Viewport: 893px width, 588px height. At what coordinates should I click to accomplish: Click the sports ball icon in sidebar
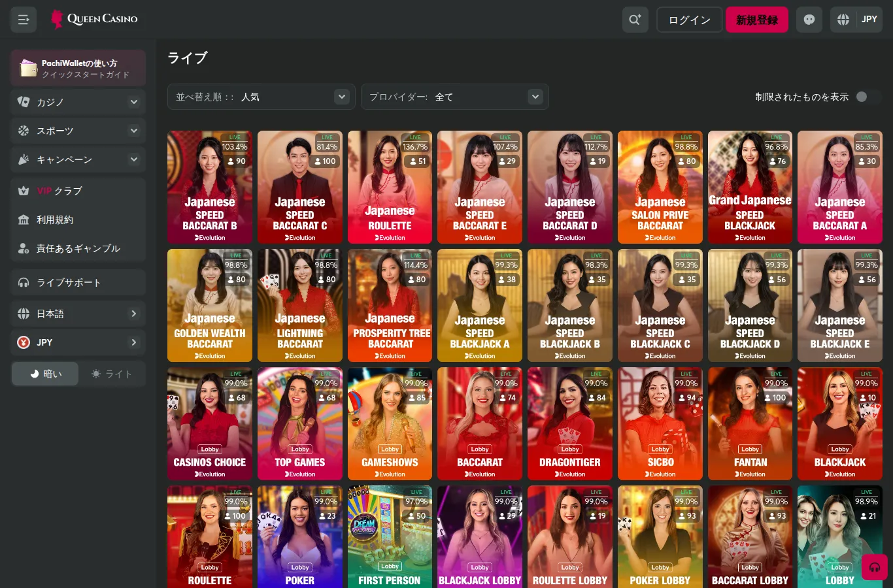24,131
